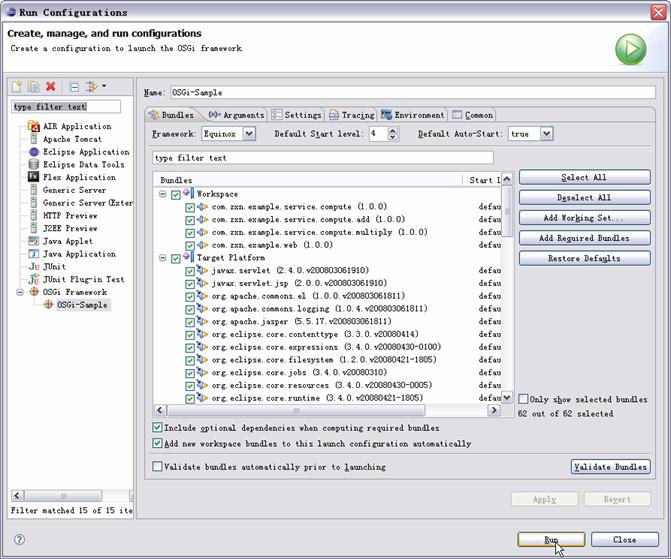Screen dimensions: 671x559
Task: Open the help question mark icon
Action: pos(19,539)
